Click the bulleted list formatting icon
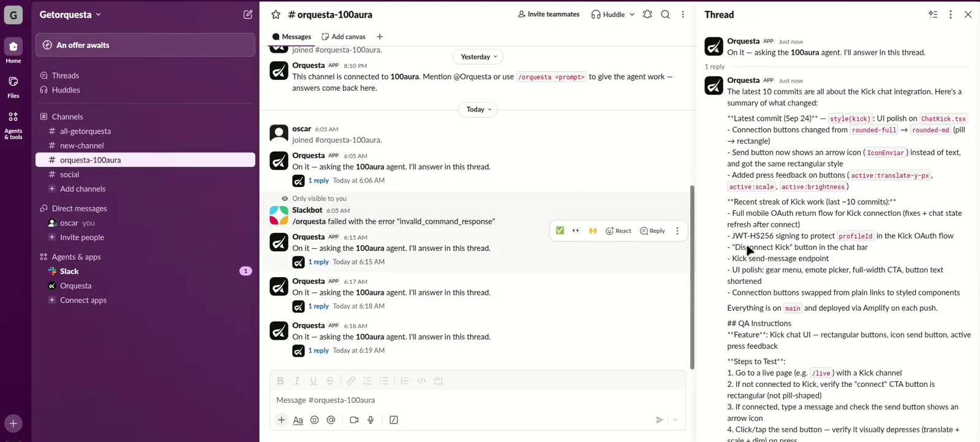This screenshot has width=980, height=442. (384, 381)
